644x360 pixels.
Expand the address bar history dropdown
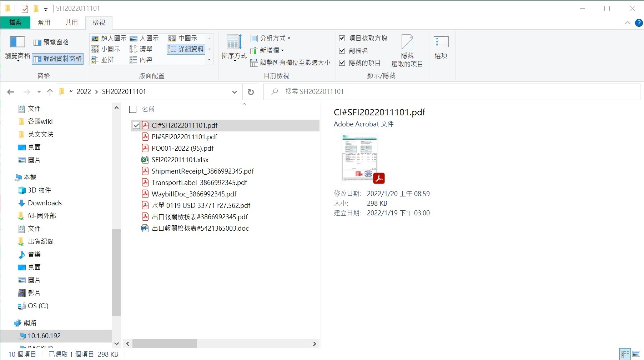[x=235, y=92]
